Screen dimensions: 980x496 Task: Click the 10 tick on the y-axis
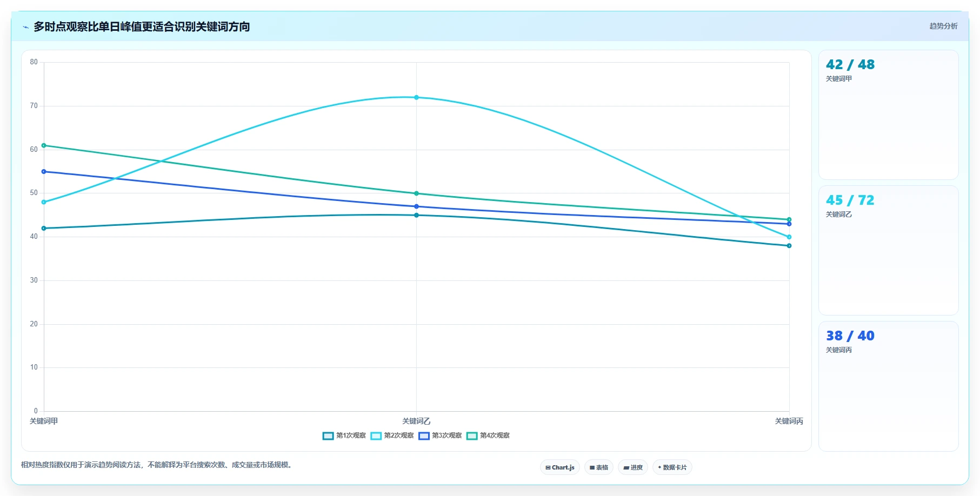(x=34, y=367)
